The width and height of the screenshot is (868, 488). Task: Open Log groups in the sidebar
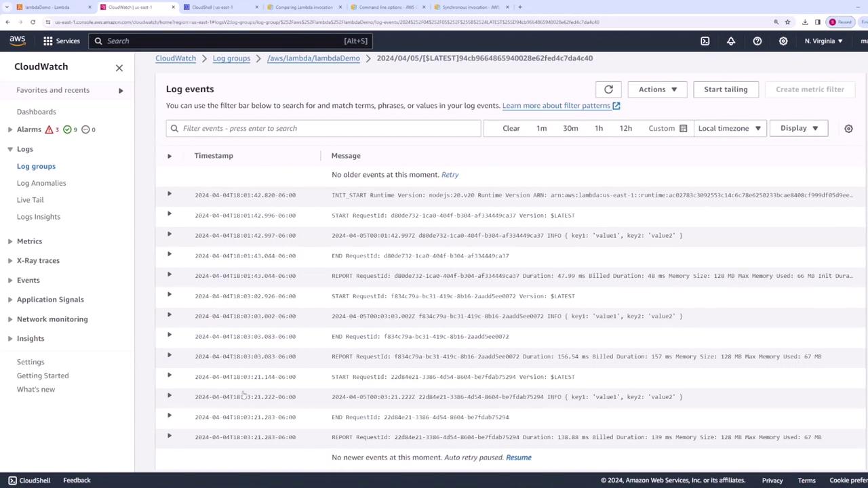[37, 166]
